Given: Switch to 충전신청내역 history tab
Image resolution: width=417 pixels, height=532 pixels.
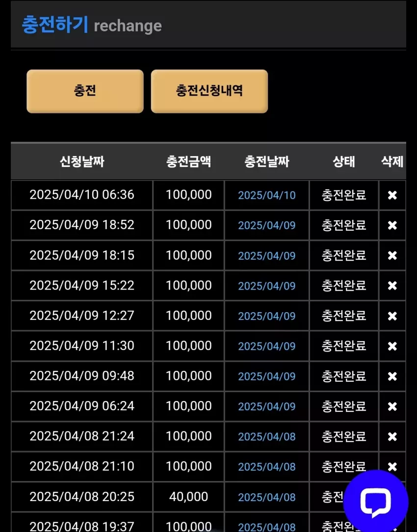Looking at the screenshot, I should click(209, 91).
